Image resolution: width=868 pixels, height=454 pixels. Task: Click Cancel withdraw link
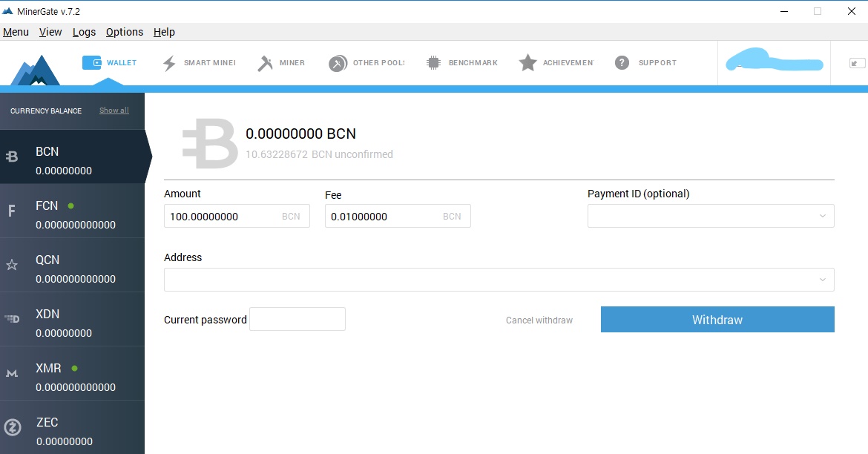(539, 320)
